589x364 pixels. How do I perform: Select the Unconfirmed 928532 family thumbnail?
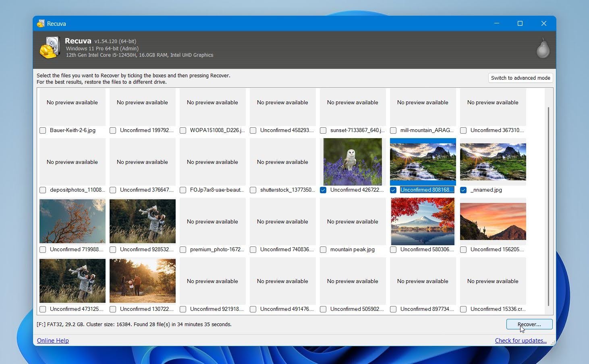143,221
